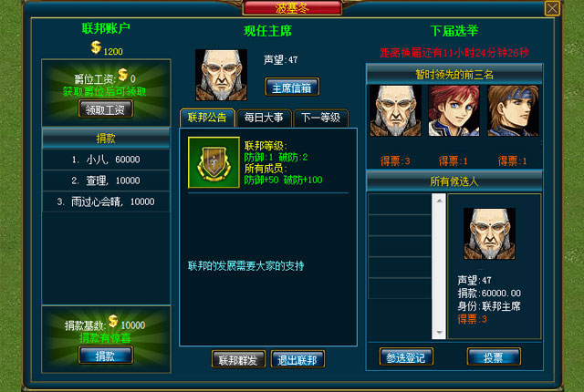The height and width of the screenshot is (392, 584).
Task: Click the federation shield emblem icon
Action: [x=214, y=162]
